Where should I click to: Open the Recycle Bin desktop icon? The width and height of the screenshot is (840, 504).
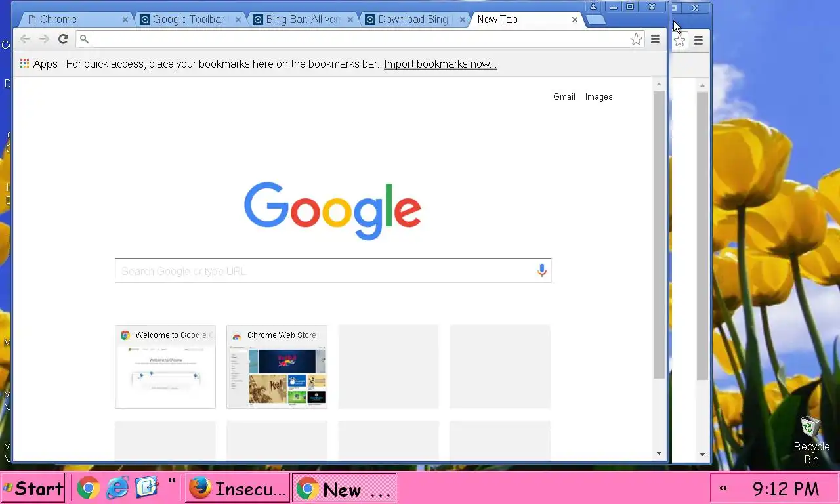pos(812,440)
